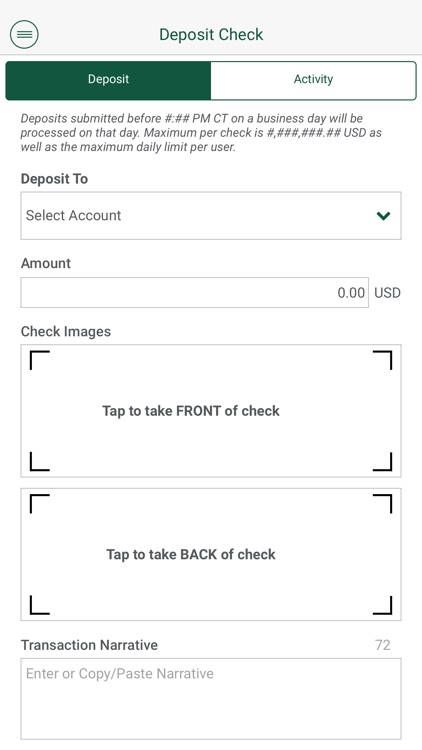The width and height of the screenshot is (422, 750).
Task: Switch to the Activity tab
Action: (x=313, y=79)
